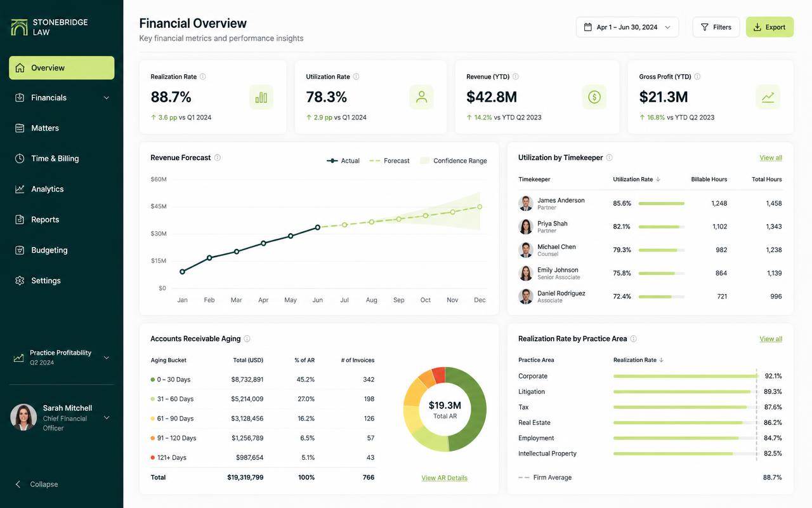Click the Real Estate practice area label
Screen dimensions: 812x508
coord(534,423)
